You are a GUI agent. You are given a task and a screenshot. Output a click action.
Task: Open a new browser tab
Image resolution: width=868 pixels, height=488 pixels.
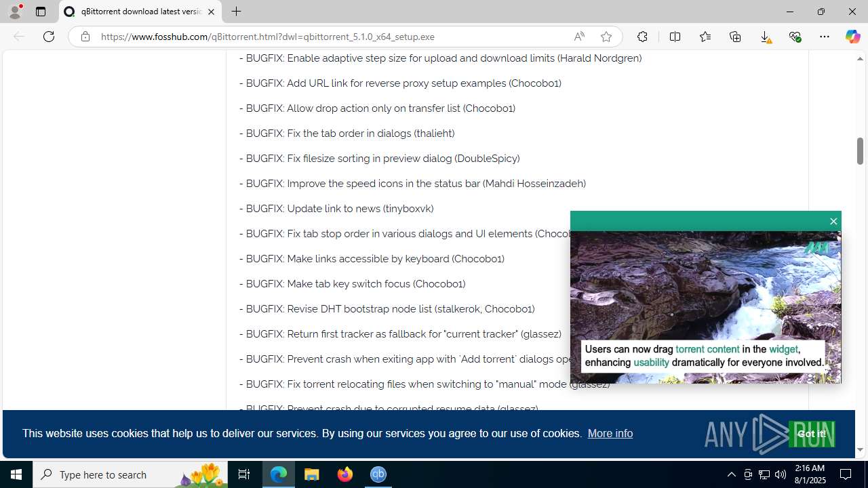coord(236,12)
